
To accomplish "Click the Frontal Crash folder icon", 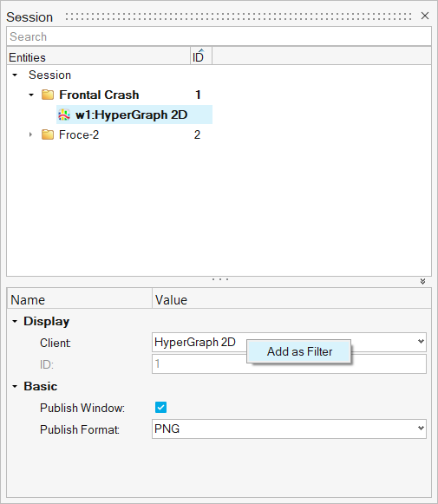I will pyautogui.click(x=48, y=95).
